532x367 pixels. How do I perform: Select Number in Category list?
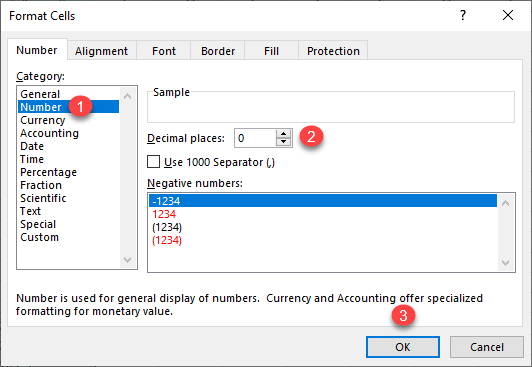69,107
